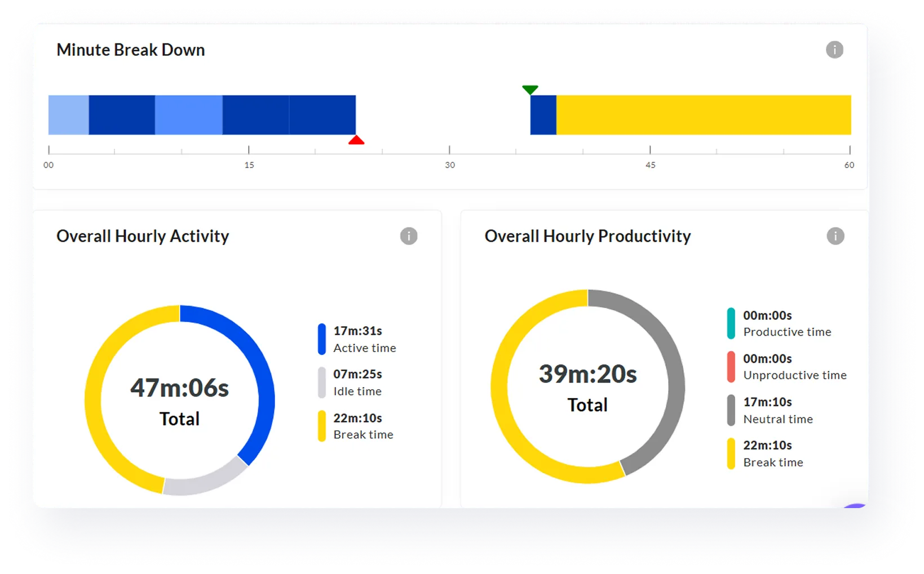Select the blue Active time legend marker
Viewport: 924px width, 574px height.
tap(322, 339)
